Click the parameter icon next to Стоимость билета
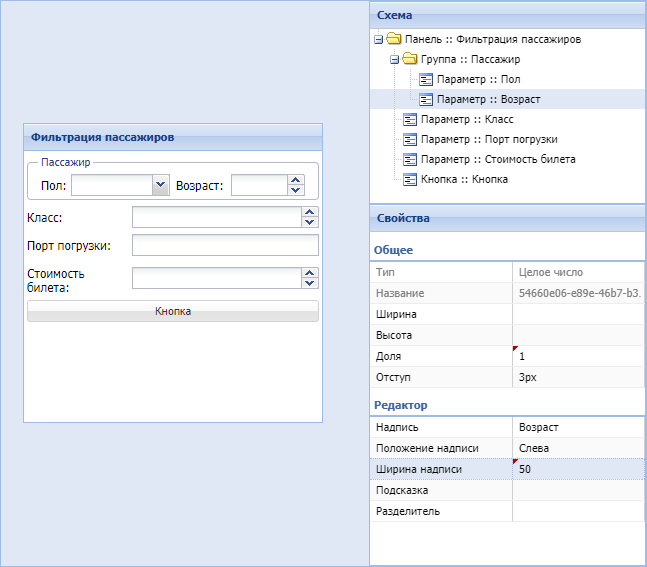This screenshot has width=647, height=567. coord(410,159)
